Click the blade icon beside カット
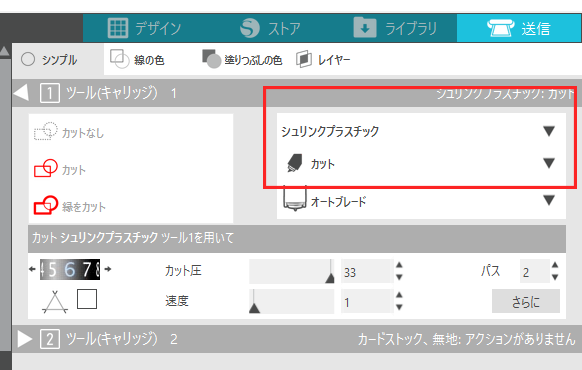 click(295, 163)
